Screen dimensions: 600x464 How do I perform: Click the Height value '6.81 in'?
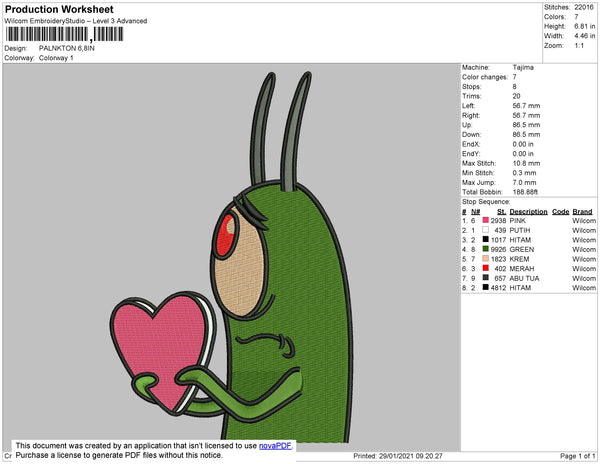[585, 26]
